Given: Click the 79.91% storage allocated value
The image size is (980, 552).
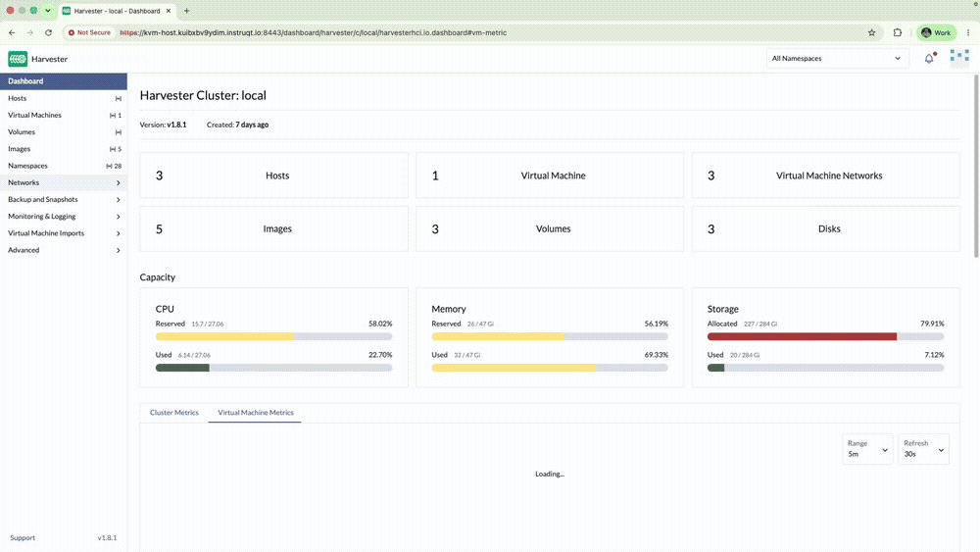Looking at the screenshot, I should coord(932,324).
